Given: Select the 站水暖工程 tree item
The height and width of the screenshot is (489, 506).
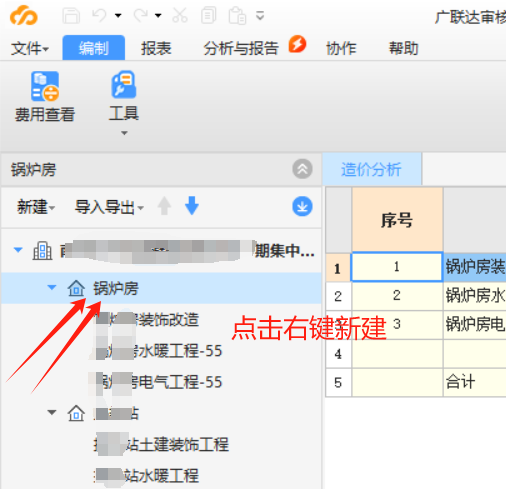Looking at the screenshot, I should (x=147, y=476).
